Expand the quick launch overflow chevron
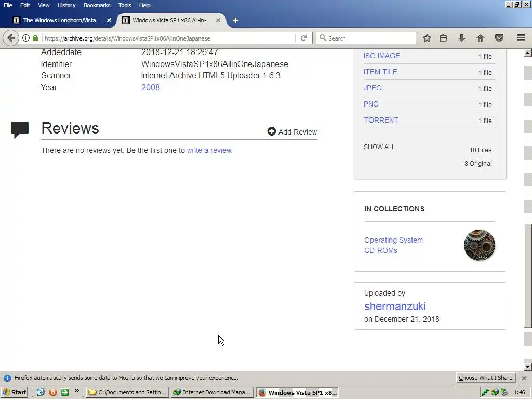This screenshot has width=532, height=399. coord(77,391)
